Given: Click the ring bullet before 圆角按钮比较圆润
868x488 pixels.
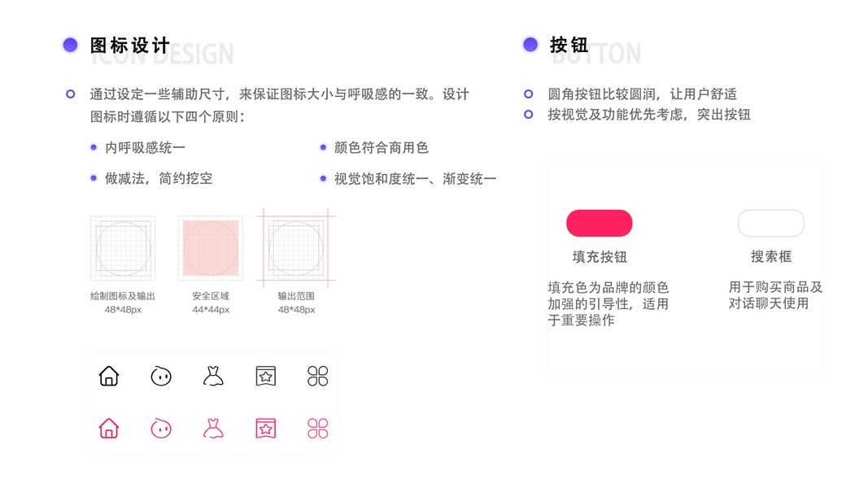Looking at the screenshot, I should (x=529, y=94).
